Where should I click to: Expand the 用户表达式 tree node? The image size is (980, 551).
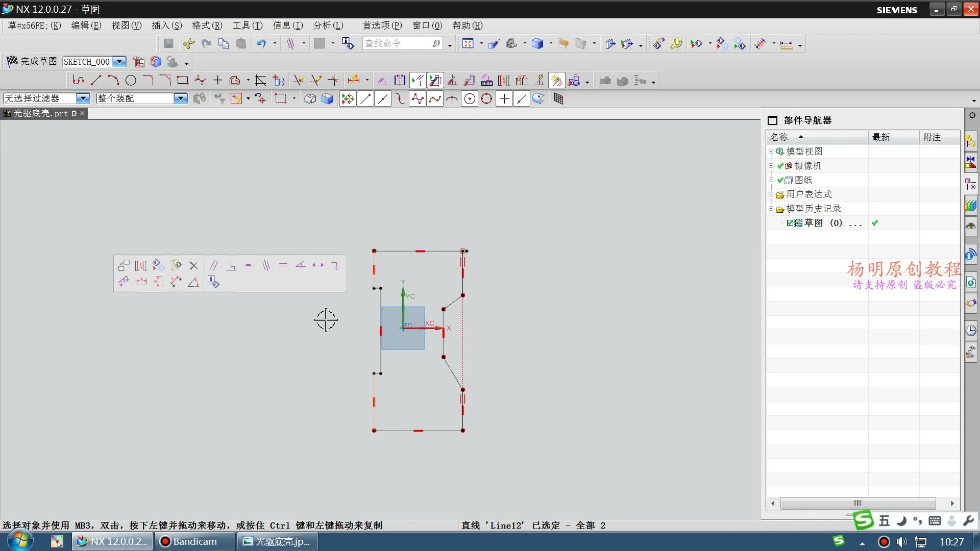pos(771,194)
